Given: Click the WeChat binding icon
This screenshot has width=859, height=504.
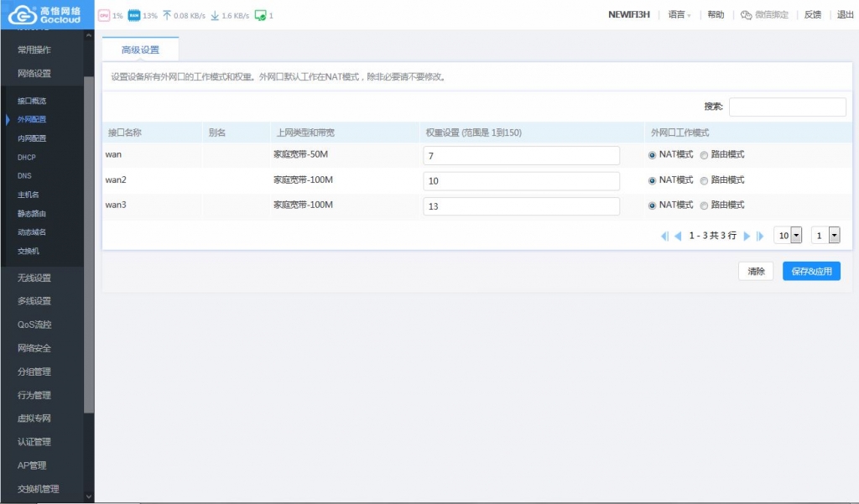Looking at the screenshot, I should (x=746, y=15).
